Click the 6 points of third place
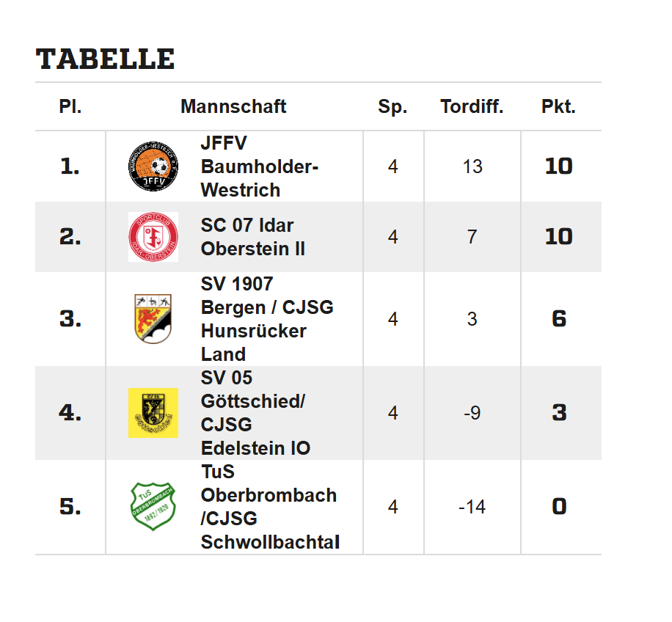The image size is (672, 622). coord(559,319)
